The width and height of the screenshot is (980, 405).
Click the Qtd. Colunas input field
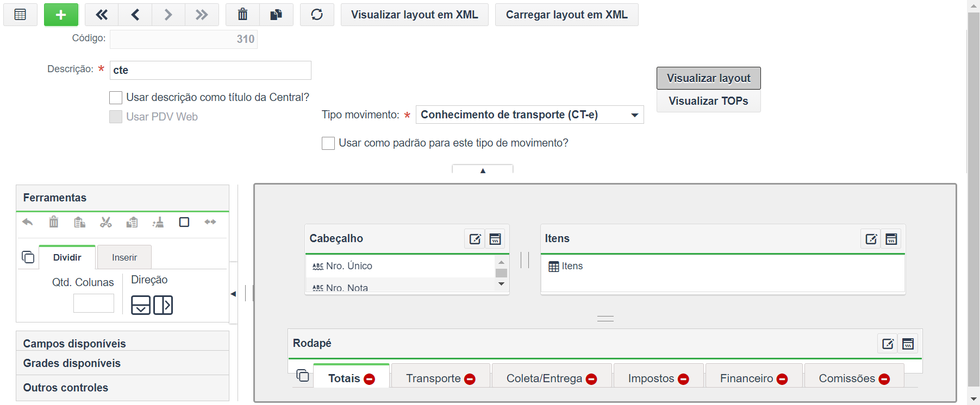pyautogui.click(x=93, y=303)
